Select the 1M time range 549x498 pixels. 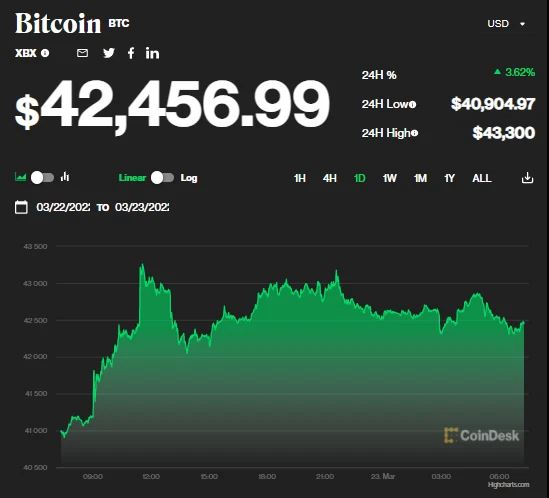coord(420,178)
